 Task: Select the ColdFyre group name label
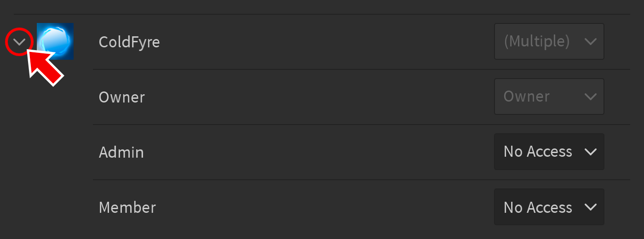pos(129,42)
